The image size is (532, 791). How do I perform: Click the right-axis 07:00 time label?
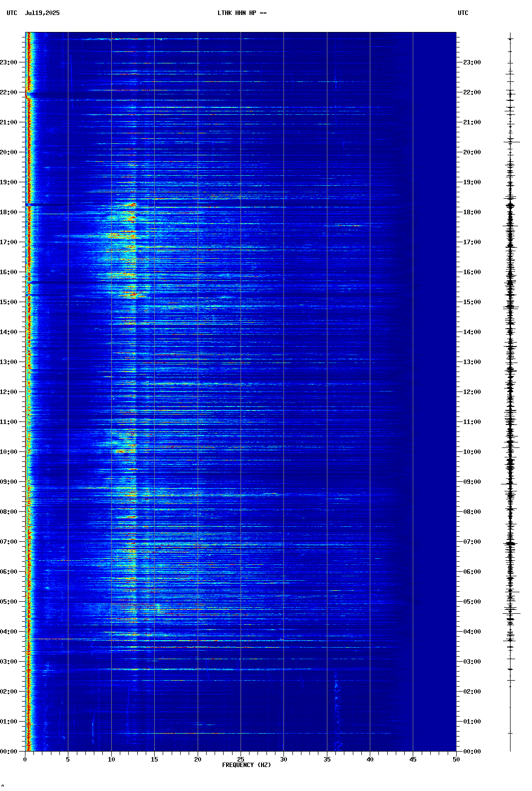pyautogui.click(x=472, y=542)
